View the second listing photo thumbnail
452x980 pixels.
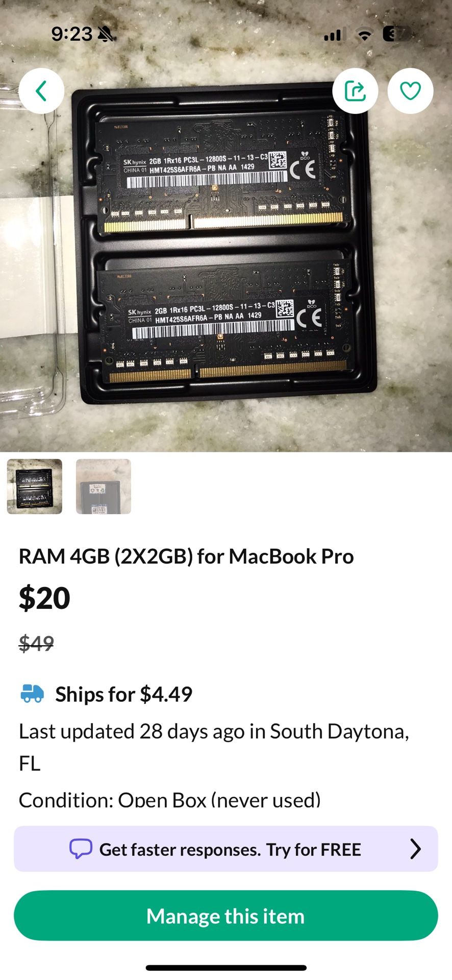pos(104,486)
